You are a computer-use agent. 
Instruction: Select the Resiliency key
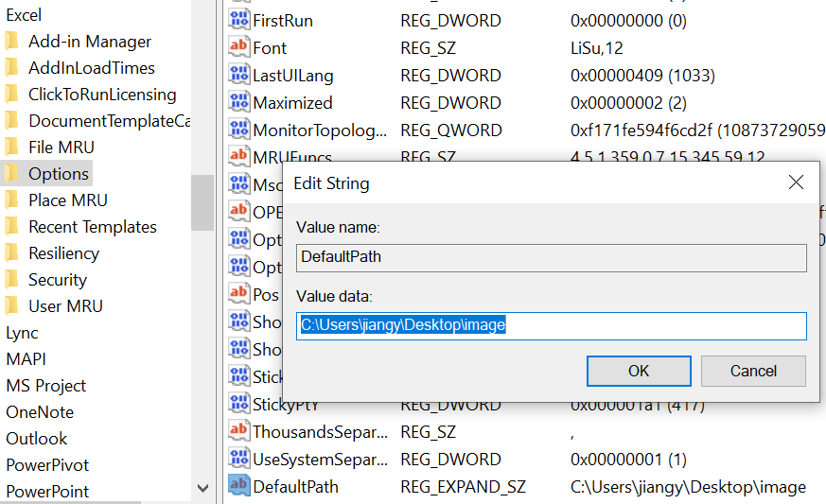pyautogui.click(x=63, y=252)
